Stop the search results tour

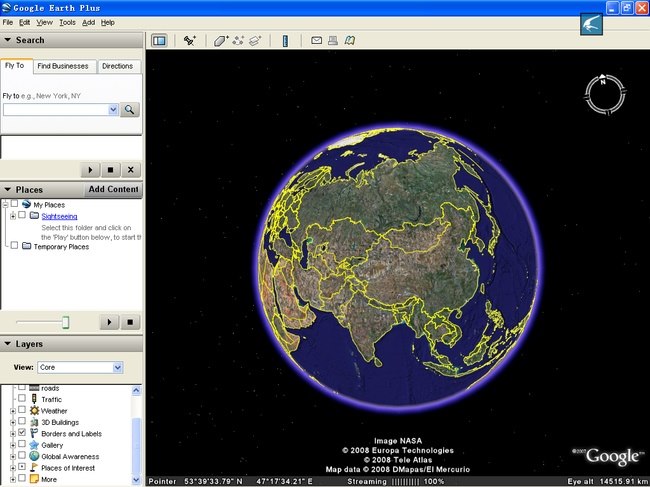pos(110,170)
